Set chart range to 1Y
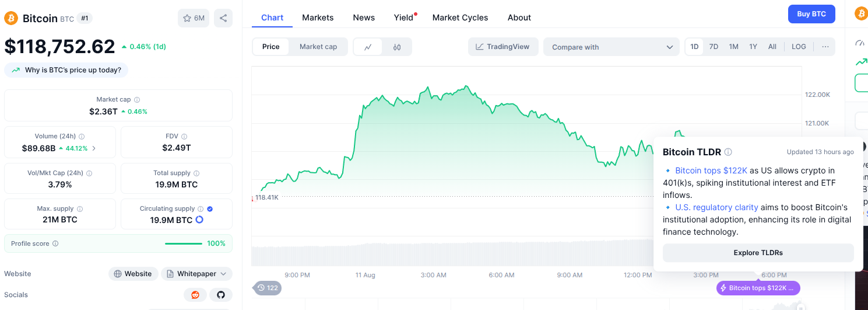868x310 pixels. point(753,47)
